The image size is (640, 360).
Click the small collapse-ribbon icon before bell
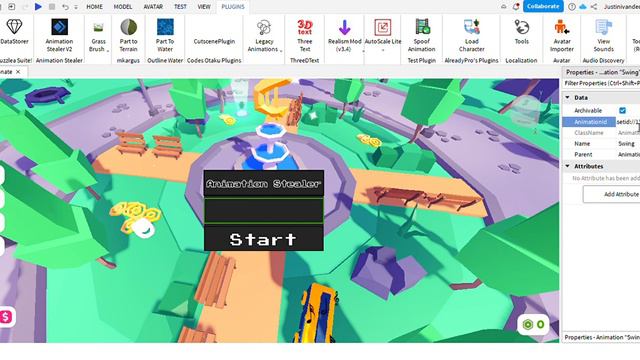point(504,7)
